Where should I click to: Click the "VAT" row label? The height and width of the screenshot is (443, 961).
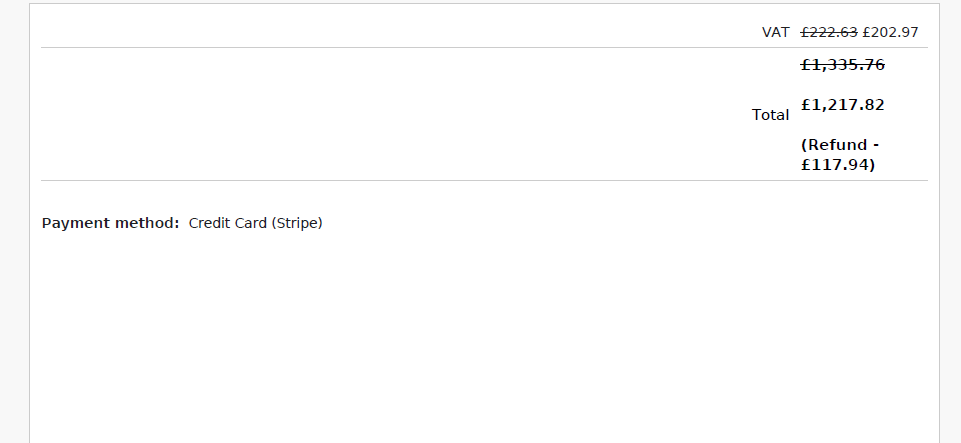tap(775, 32)
